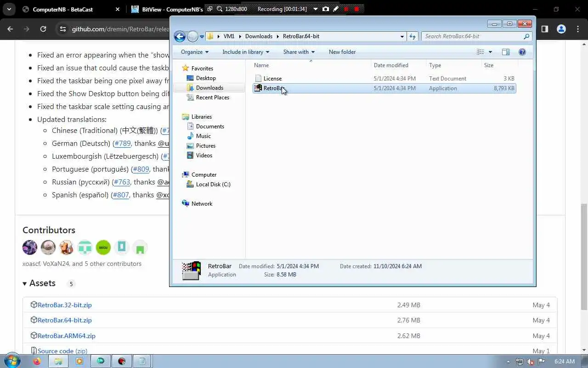Screen dimensions: 588x368
Task: Click the RetroBar.64-bit breadcrumb segment
Action: coord(301,36)
